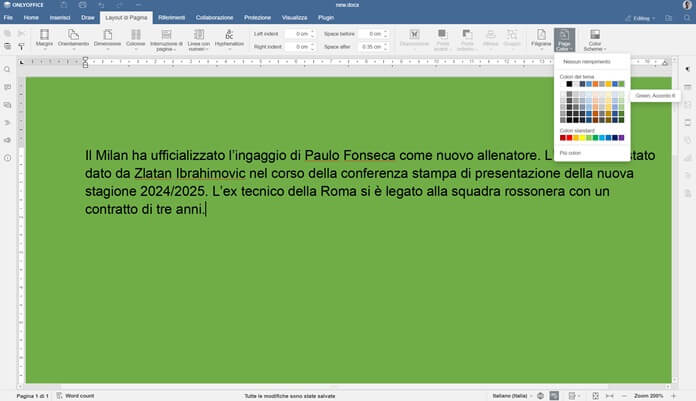696x401 pixels.
Task: Open the navigation headings panel in left sidebar
Action: (8, 123)
